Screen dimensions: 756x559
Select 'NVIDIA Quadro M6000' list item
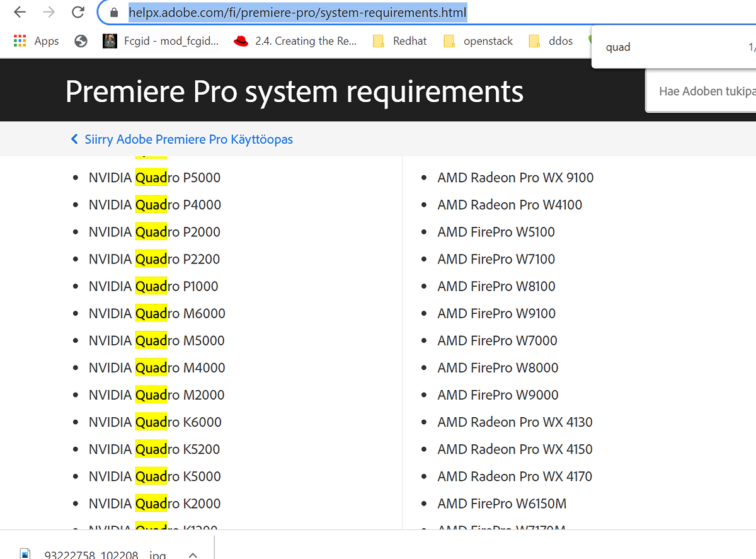tap(157, 313)
